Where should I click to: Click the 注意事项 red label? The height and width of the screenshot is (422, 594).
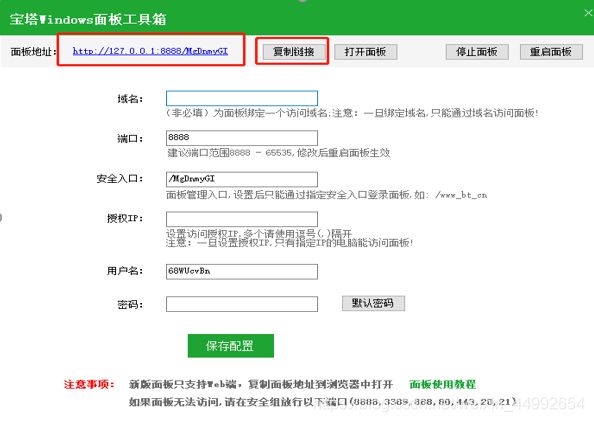89,384
